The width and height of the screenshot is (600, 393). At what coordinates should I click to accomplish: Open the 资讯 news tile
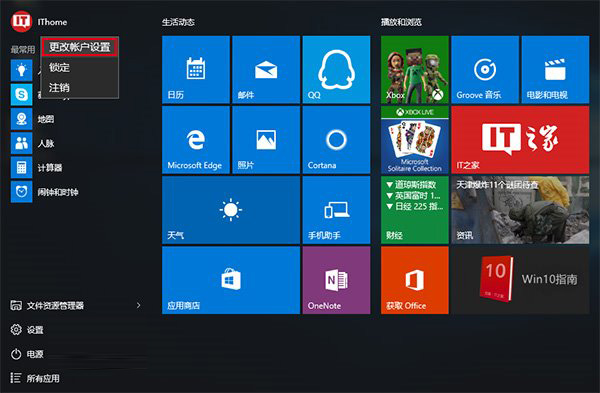(x=520, y=210)
